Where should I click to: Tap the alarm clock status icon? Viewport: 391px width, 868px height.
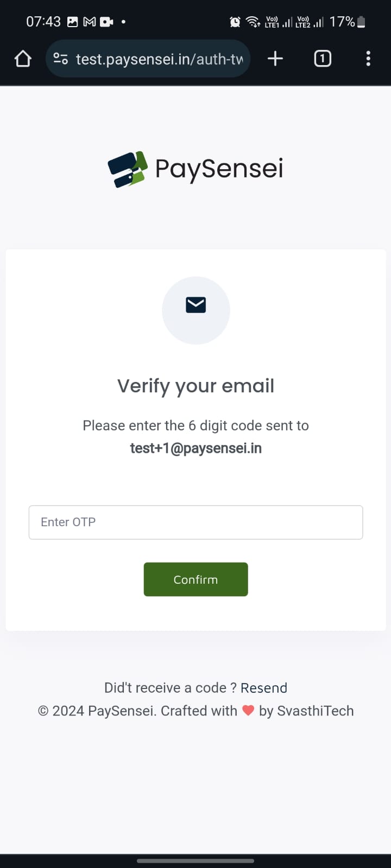tap(235, 22)
